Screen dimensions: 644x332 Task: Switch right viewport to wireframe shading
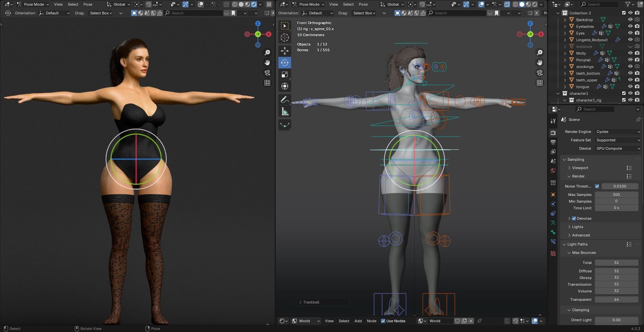516,4
